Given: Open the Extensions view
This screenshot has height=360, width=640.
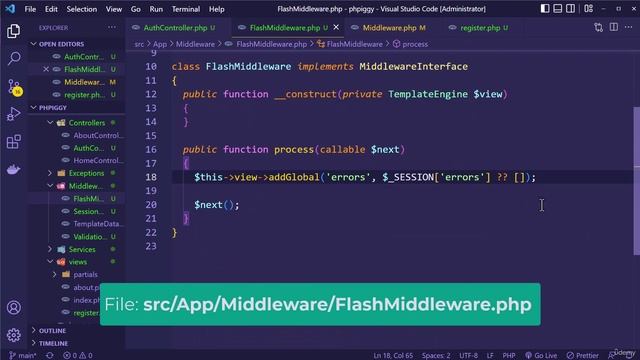Looking at the screenshot, I should 13,142.
